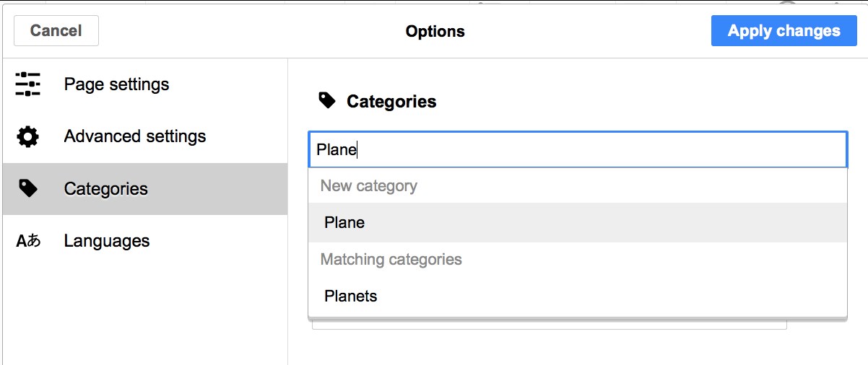This screenshot has width=868, height=365.
Task: Switch to the Advanced settings tab
Action: [135, 136]
